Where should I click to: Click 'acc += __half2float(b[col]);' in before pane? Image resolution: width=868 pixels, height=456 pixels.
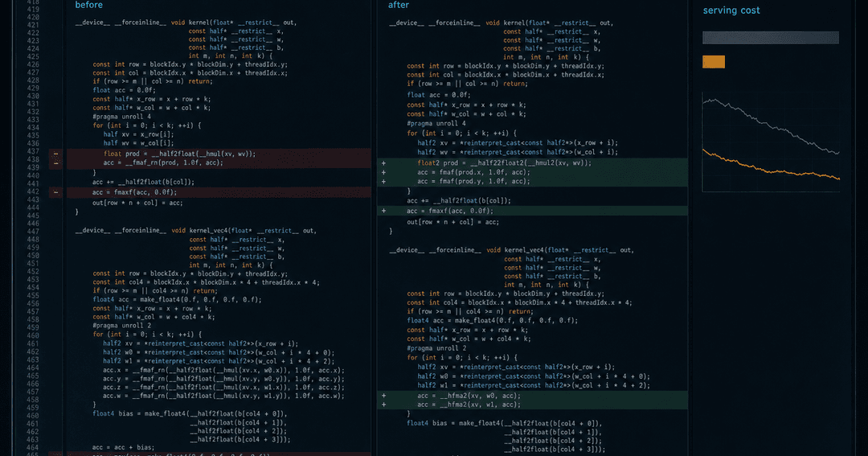[x=143, y=182]
